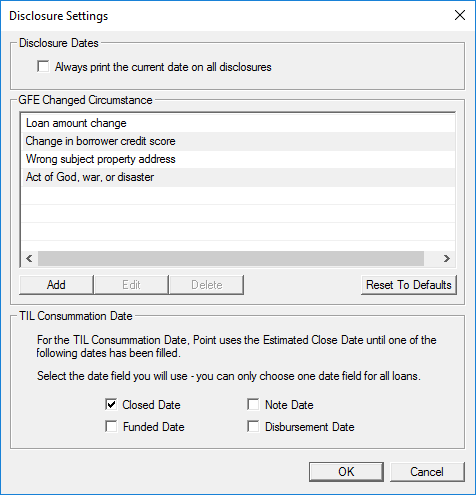
Task: Uncheck the Closed Date checkbox
Action: pos(111,404)
